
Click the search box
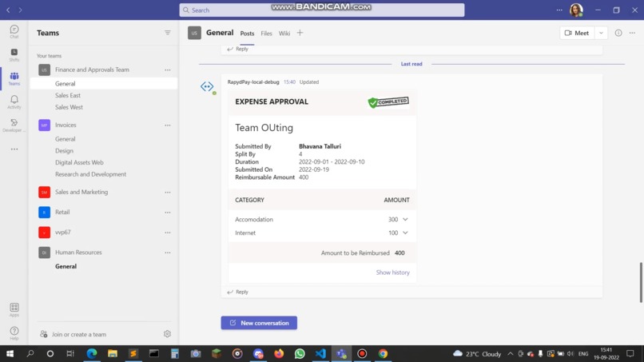click(321, 10)
